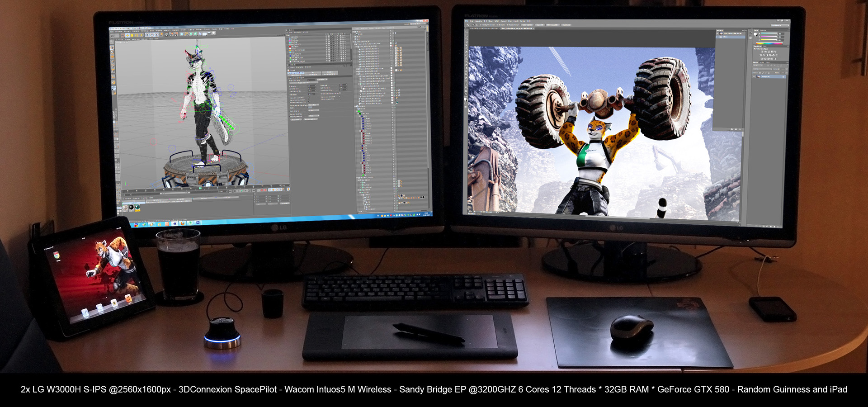The height and width of the screenshot is (407, 868).
Task: Click the Render View clapperboard icon
Action: tap(166, 34)
